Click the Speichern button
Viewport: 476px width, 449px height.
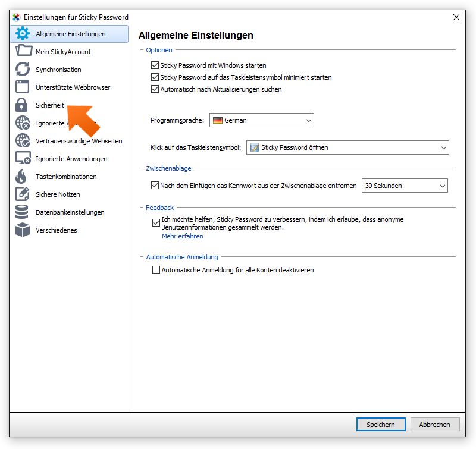tap(381, 425)
